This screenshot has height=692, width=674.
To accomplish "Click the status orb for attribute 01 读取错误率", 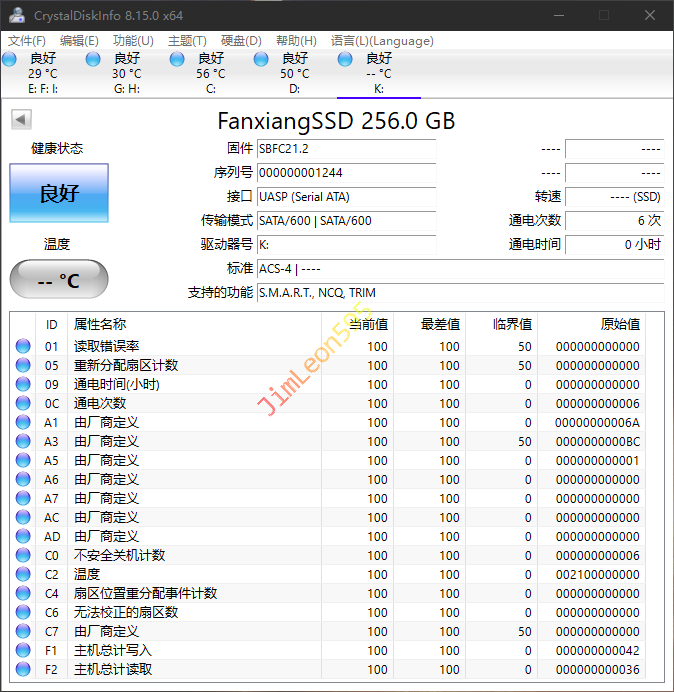I will pyautogui.click(x=23, y=347).
